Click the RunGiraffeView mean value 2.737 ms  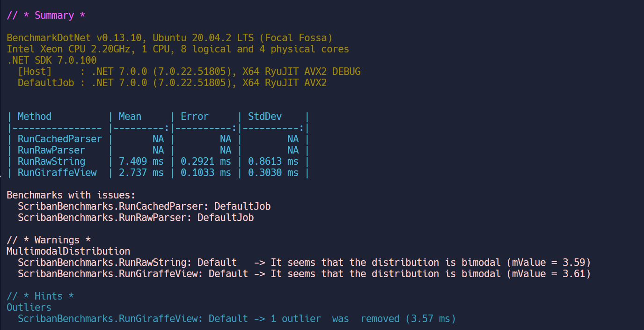coord(141,173)
